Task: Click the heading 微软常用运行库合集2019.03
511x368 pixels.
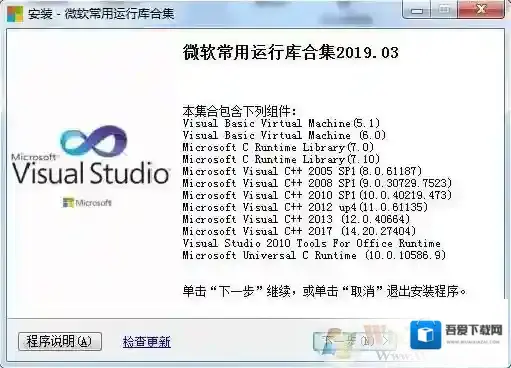Action: pos(290,52)
